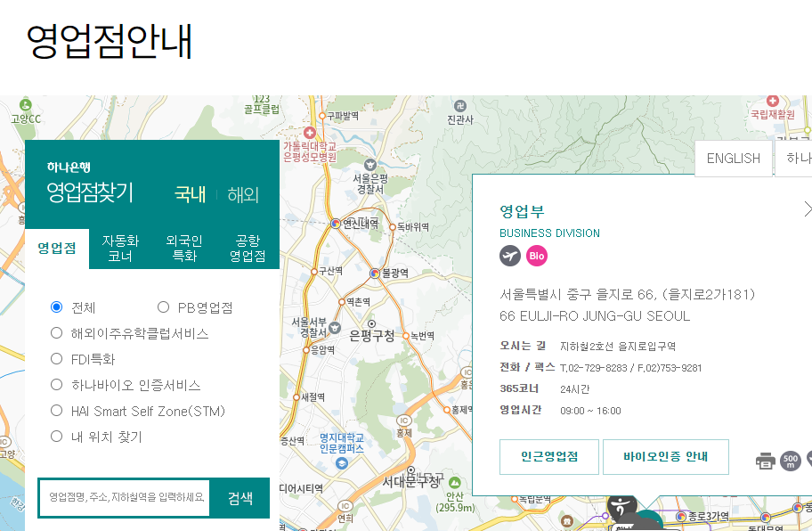Click the 지하철2호선 을지로입구역 directions text
The height and width of the screenshot is (531, 812).
tap(618, 346)
